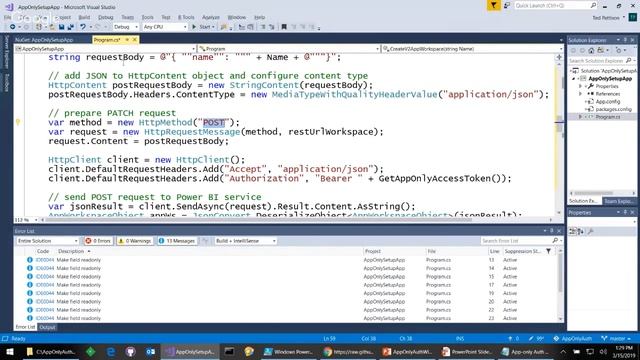Open Windows Start menu
Viewport: 640px width, 360px height.
tap(9, 351)
